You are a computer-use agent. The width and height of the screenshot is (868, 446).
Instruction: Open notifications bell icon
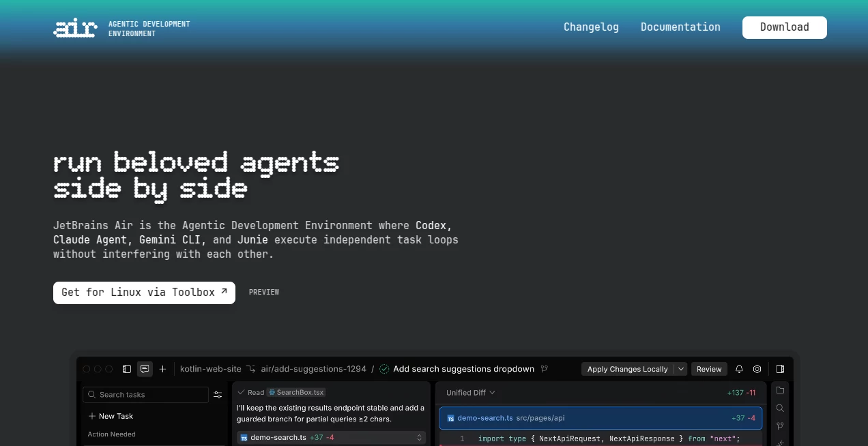click(739, 369)
